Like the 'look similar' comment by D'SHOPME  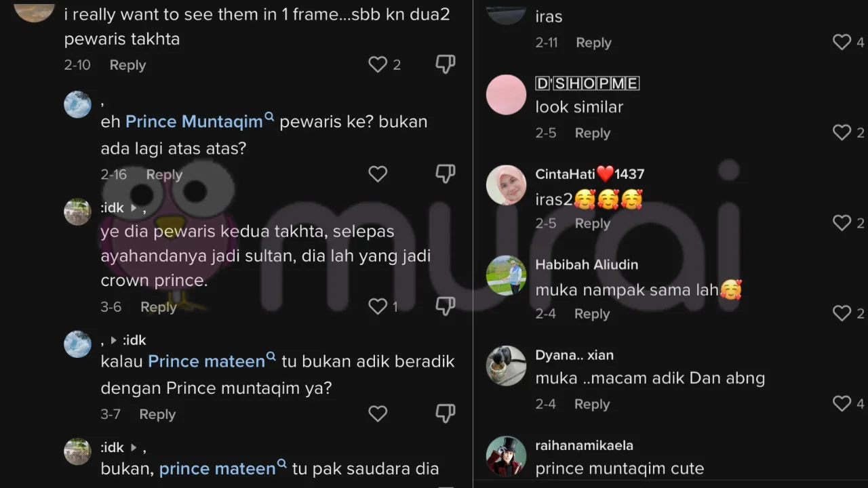(842, 133)
